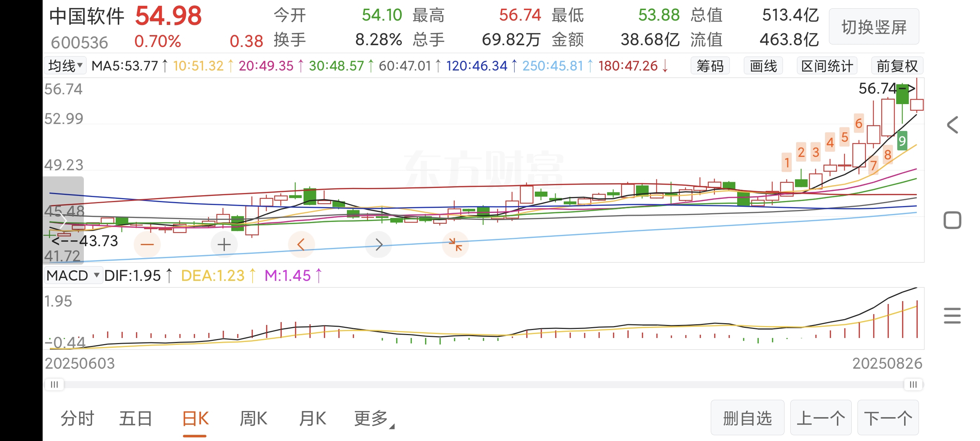Zoom in chart with plus icon
980x441 pixels.
click(x=224, y=244)
